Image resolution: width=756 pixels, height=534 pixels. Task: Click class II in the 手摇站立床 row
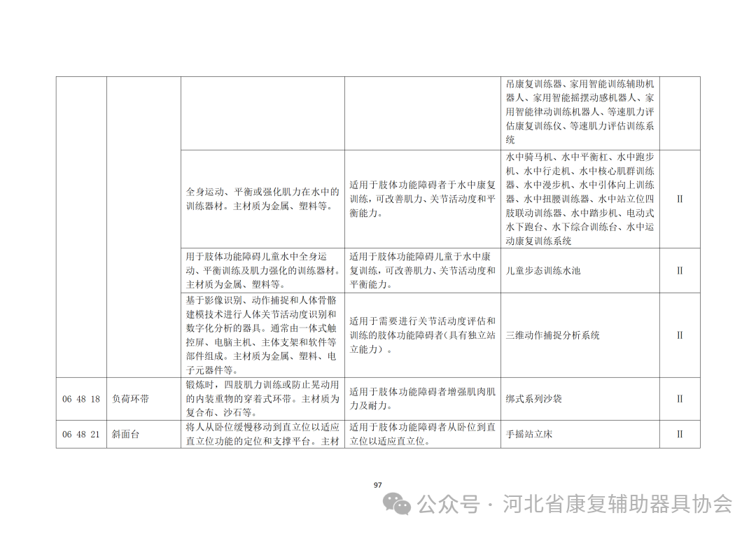679,434
